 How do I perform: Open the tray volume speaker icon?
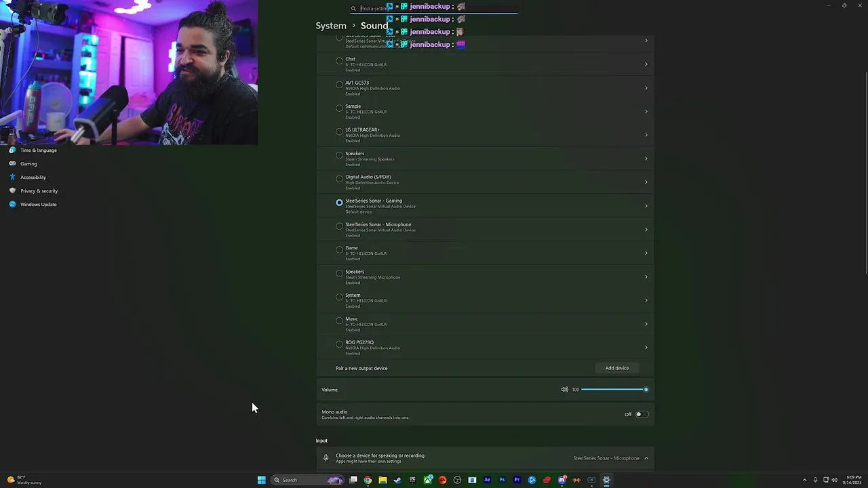click(834, 480)
